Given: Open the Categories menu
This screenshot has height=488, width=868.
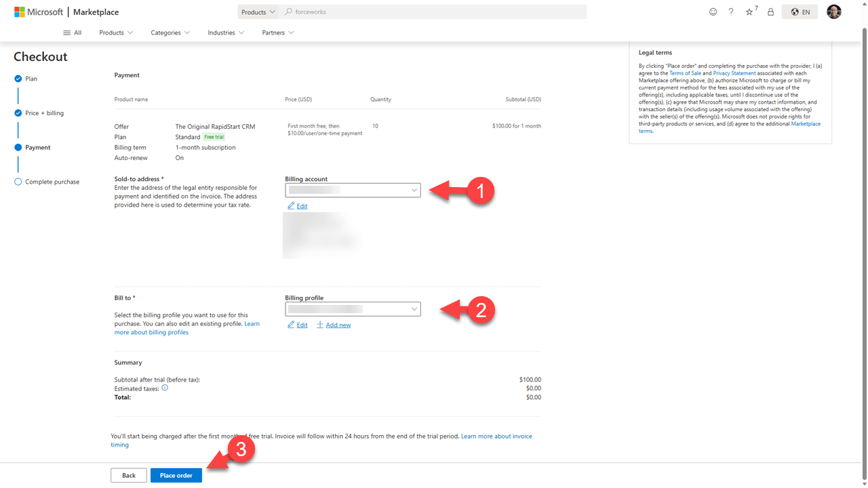Looking at the screenshot, I should [x=170, y=33].
